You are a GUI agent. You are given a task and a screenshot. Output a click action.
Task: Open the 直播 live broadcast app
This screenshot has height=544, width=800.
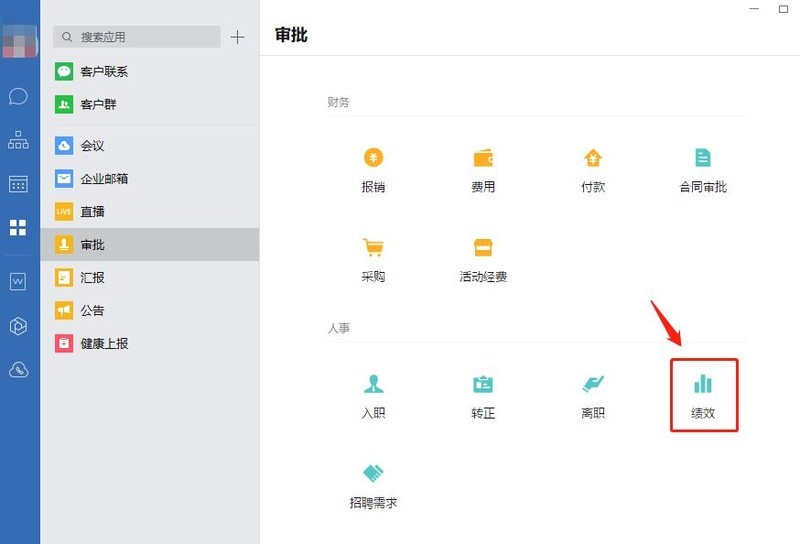point(93,212)
